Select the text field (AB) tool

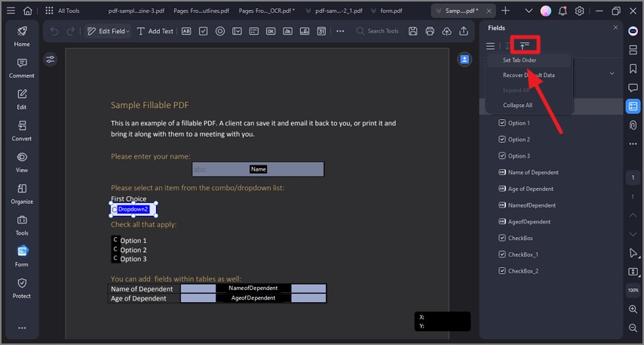pos(186,31)
